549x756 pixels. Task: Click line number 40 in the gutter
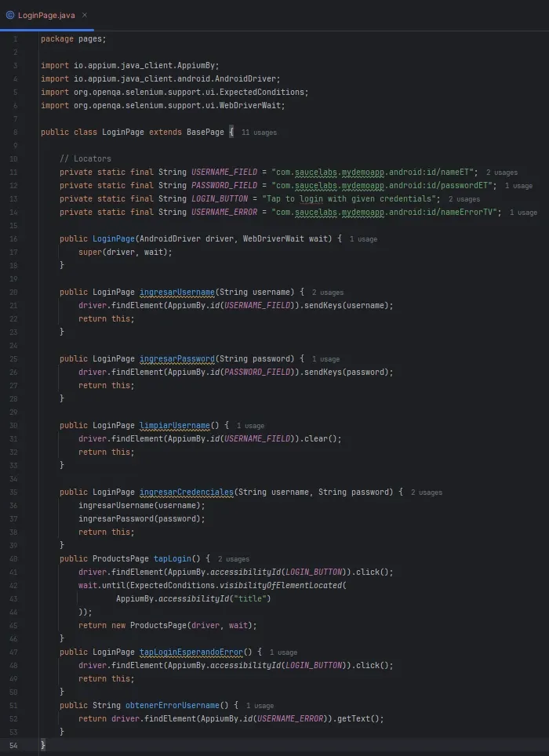[13, 559]
